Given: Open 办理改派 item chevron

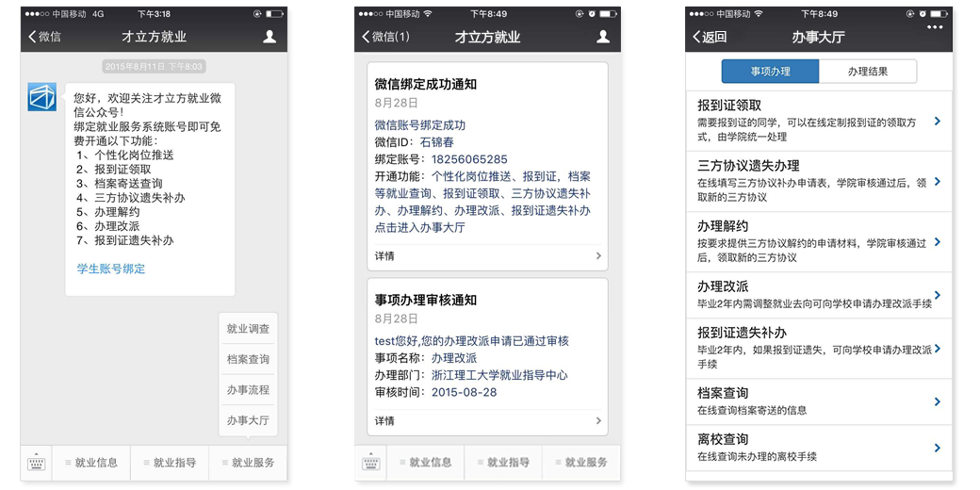Looking at the screenshot, I should coord(937,295).
